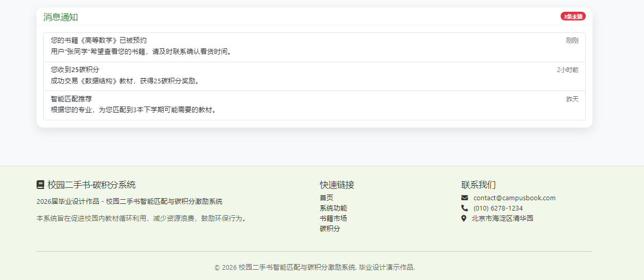
Task: Click the 校园二手书·碳积分系统 footer title
Action: pos(92,185)
